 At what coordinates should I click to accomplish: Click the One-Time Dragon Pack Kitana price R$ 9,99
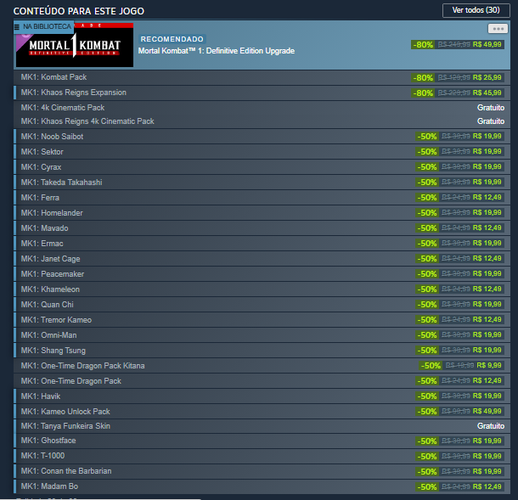click(489, 366)
